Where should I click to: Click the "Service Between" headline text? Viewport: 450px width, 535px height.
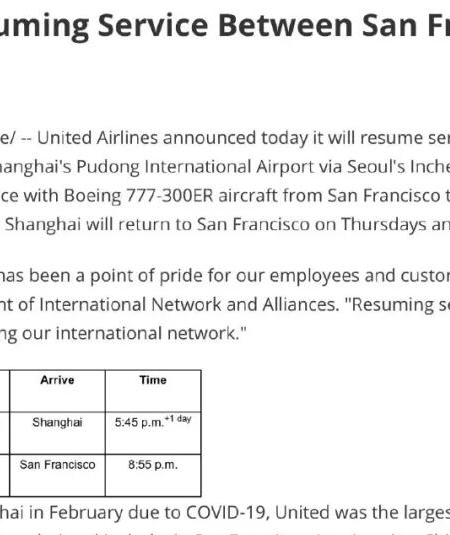[225, 26]
